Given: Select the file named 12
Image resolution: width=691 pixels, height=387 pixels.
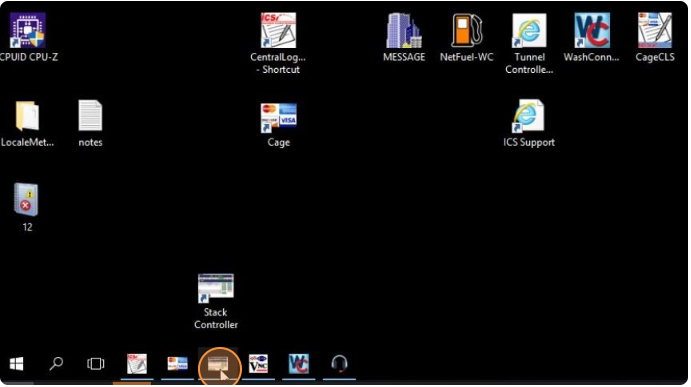Looking at the screenshot, I should 26,200.
